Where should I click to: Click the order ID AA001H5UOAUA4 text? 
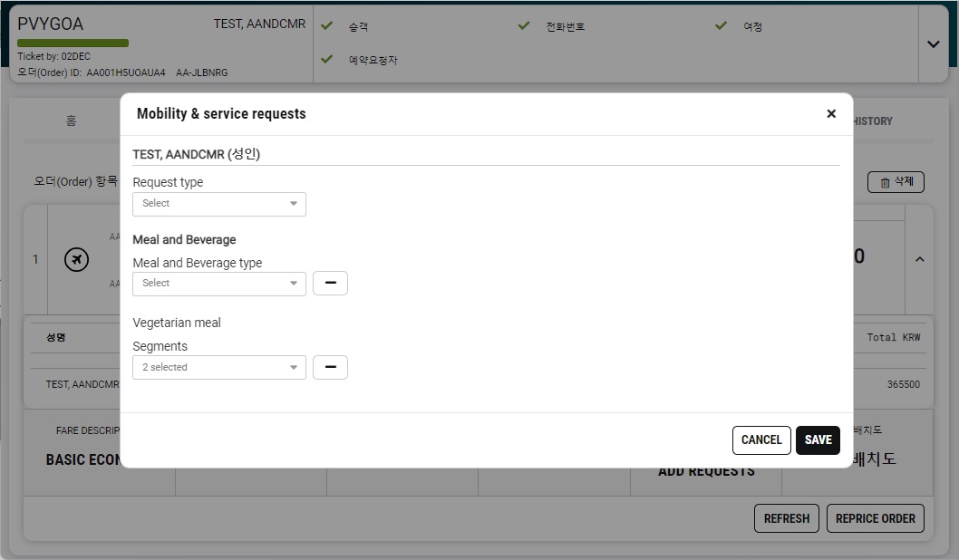tap(126, 72)
